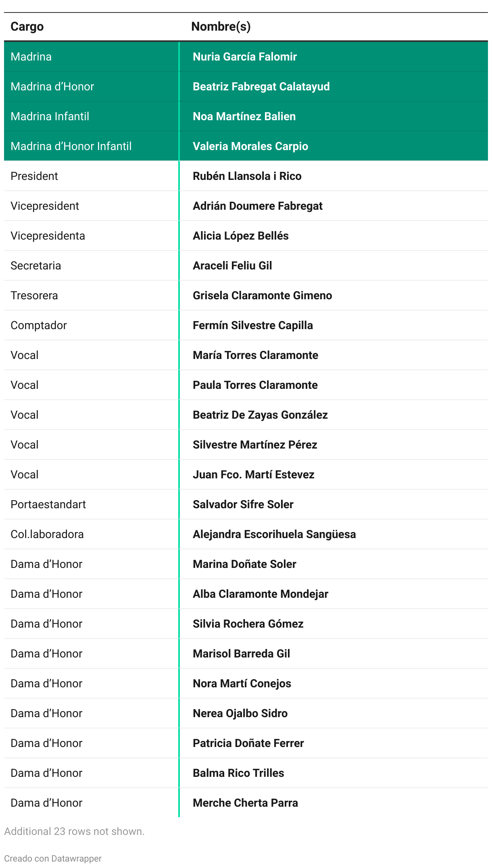Select the name Beatriz Fabregat Calatayud
This screenshot has width=492, height=868.
261,87
